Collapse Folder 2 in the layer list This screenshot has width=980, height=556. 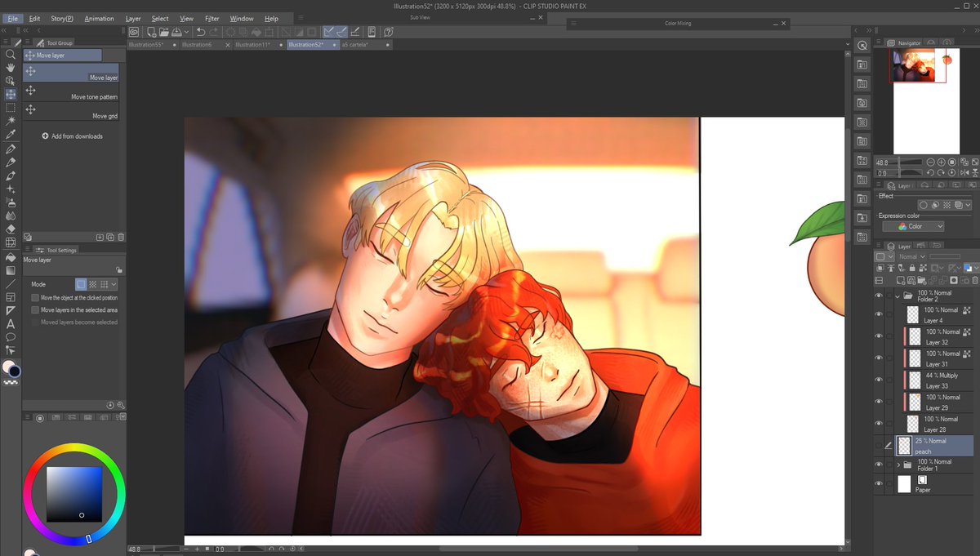[898, 296]
